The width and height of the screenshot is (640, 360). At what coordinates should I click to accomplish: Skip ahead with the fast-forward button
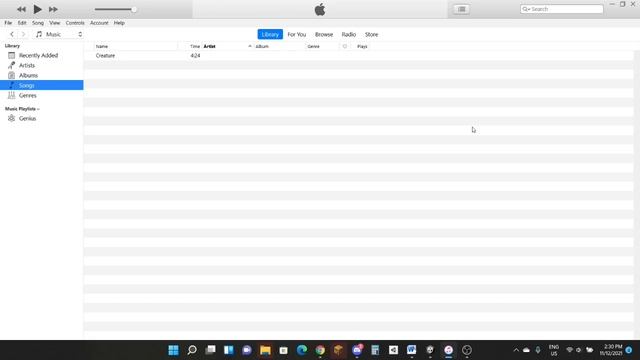coord(53,9)
